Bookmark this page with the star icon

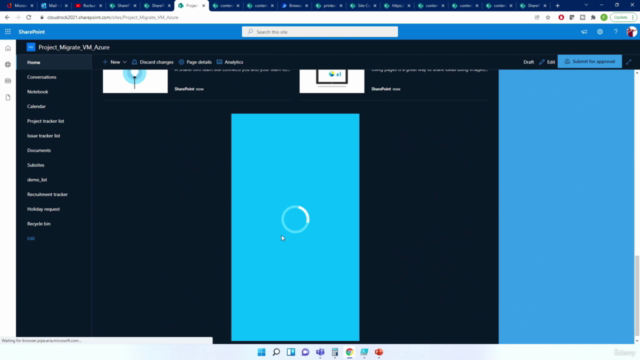click(x=548, y=18)
